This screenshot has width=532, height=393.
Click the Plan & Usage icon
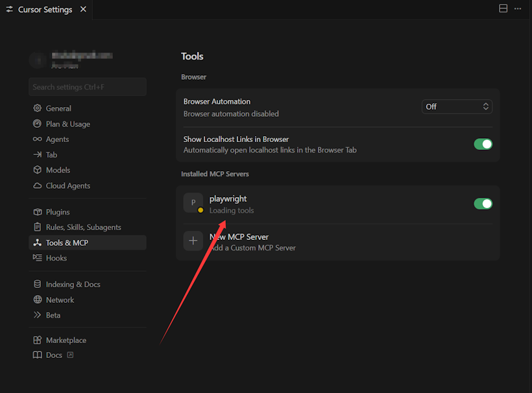(38, 124)
